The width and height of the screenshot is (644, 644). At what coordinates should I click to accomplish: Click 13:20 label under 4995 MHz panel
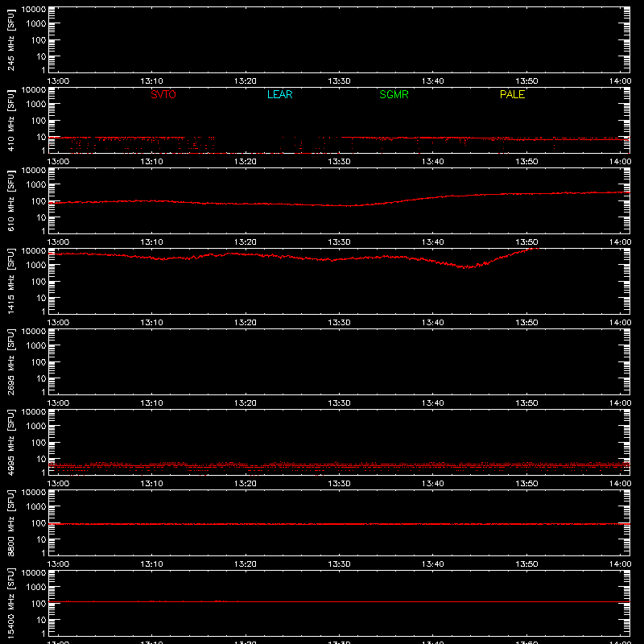pyautogui.click(x=246, y=484)
